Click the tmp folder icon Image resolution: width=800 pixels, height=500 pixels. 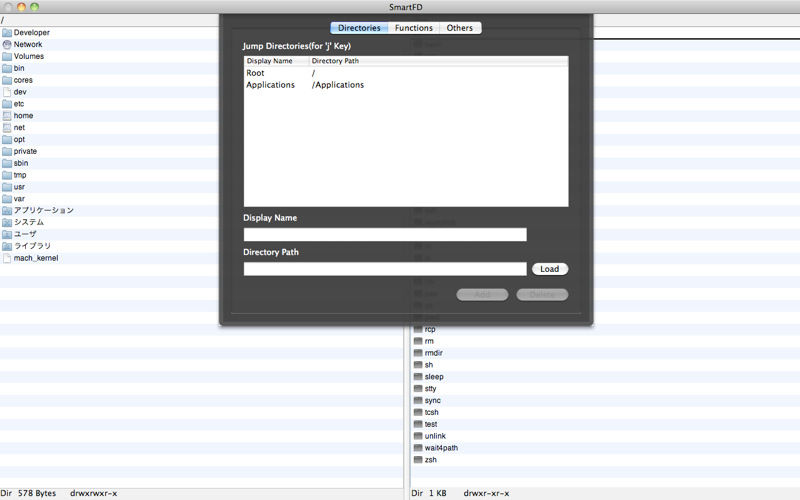(7, 175)
